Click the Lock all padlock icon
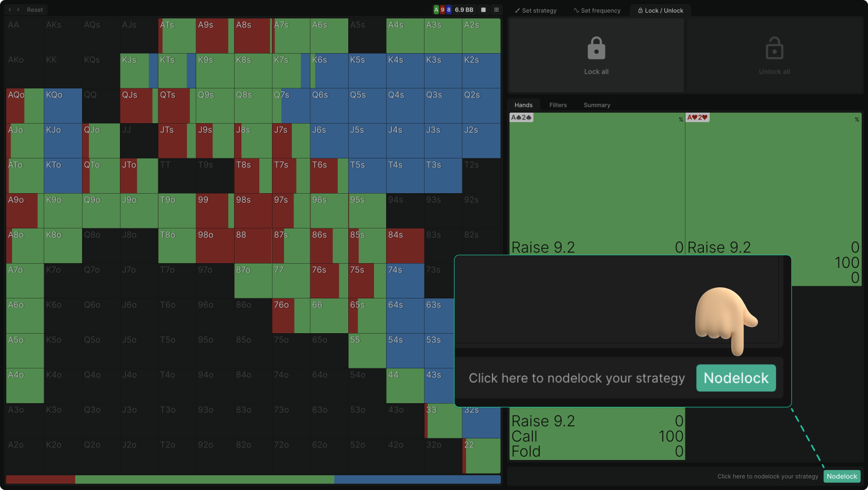This screenshot has width=868, height=490. pyautogui.click(x=596, y=48)
